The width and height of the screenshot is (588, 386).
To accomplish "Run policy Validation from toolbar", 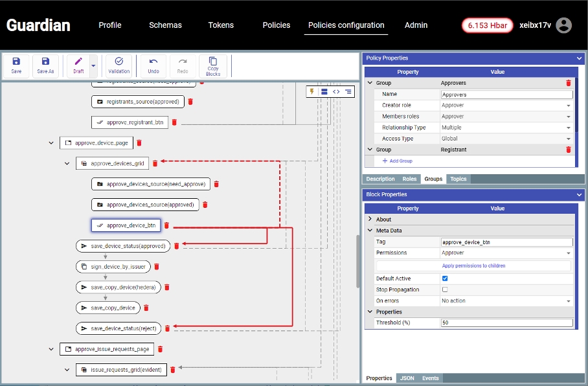I will 119,65.
